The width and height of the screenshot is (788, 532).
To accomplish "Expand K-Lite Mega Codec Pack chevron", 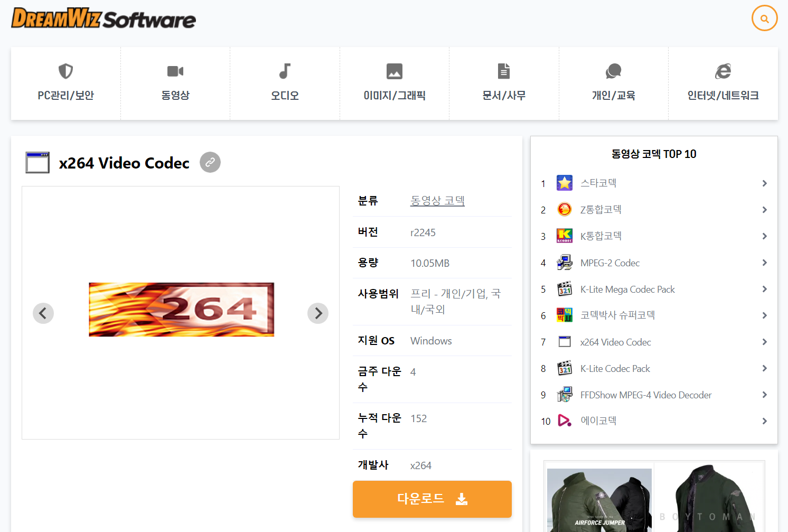I will [764, 289].
